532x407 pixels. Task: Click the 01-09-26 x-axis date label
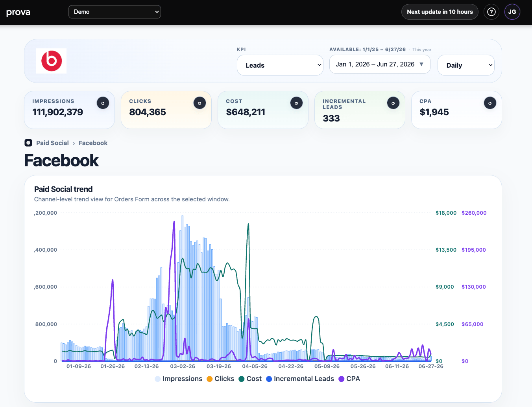coord(79,366)
